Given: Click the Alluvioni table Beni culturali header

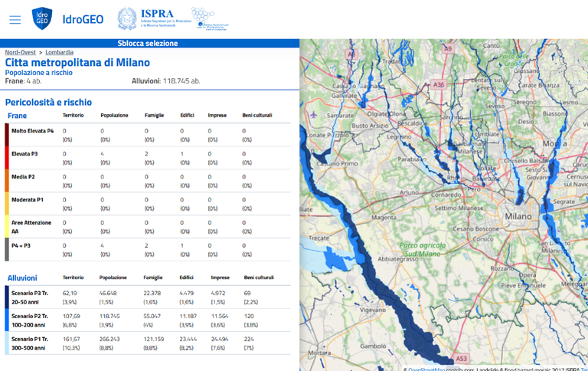Looking at the screenshot, I should coord(259,277).
